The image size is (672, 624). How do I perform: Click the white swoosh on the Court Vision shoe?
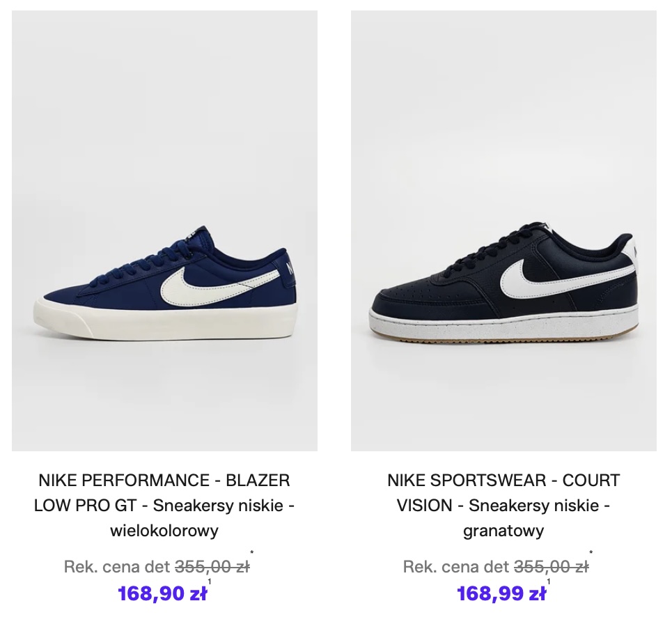pos(550,275)
